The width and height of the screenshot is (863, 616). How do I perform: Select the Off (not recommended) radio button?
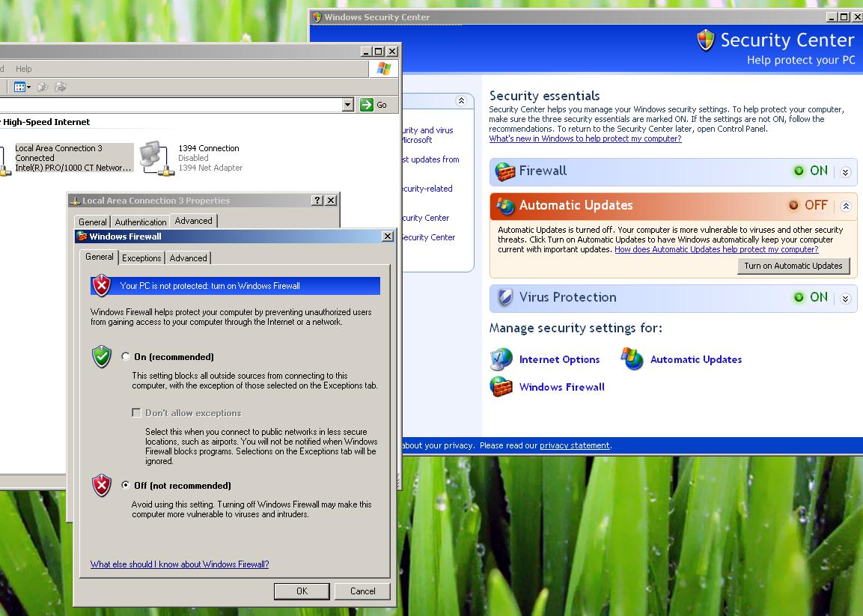pos(126,485)
